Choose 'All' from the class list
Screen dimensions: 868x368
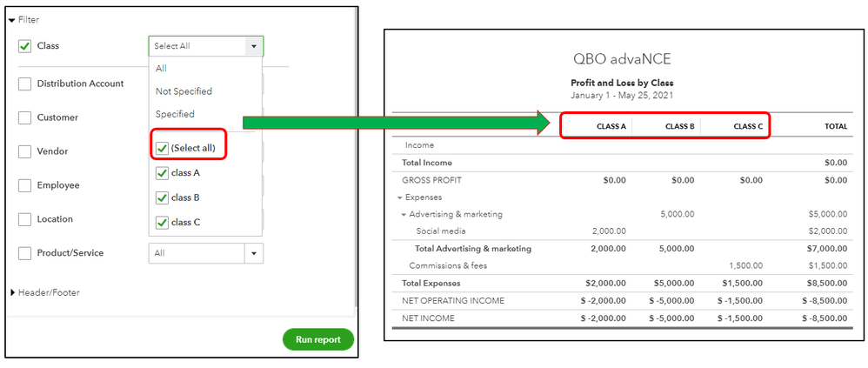click(x=162, y=69)
